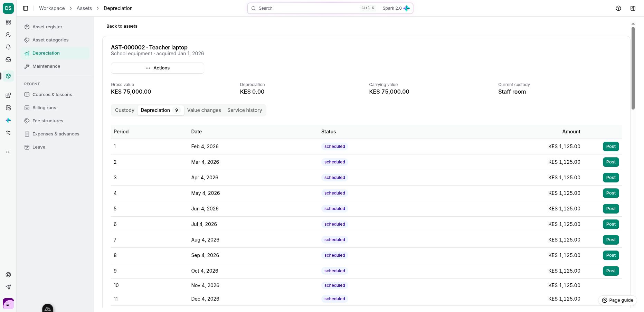Navigate to Assets breadcrumb
The width and height of the screenshot is (644, 312).
(84, 8)
